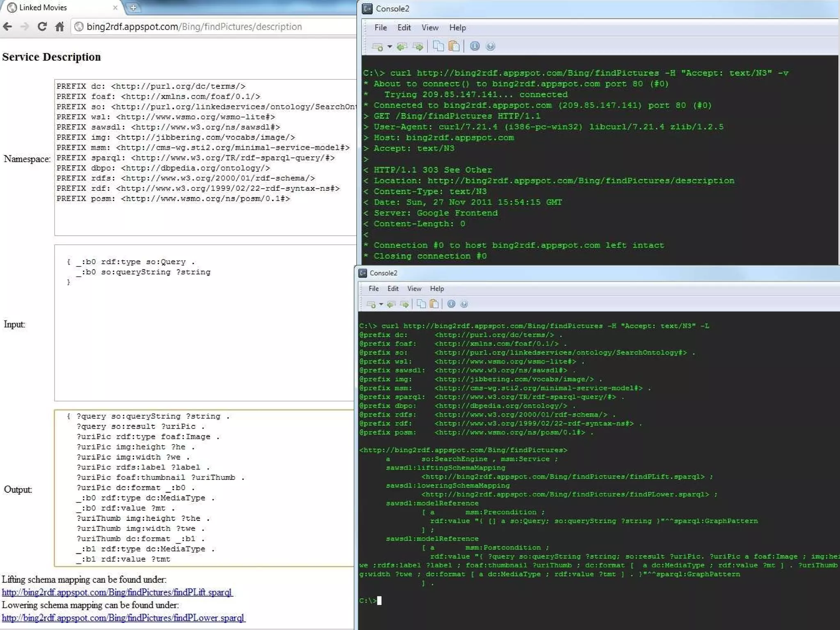Click New Tab icon in top Console2 toolbar

tap(377, 46)
